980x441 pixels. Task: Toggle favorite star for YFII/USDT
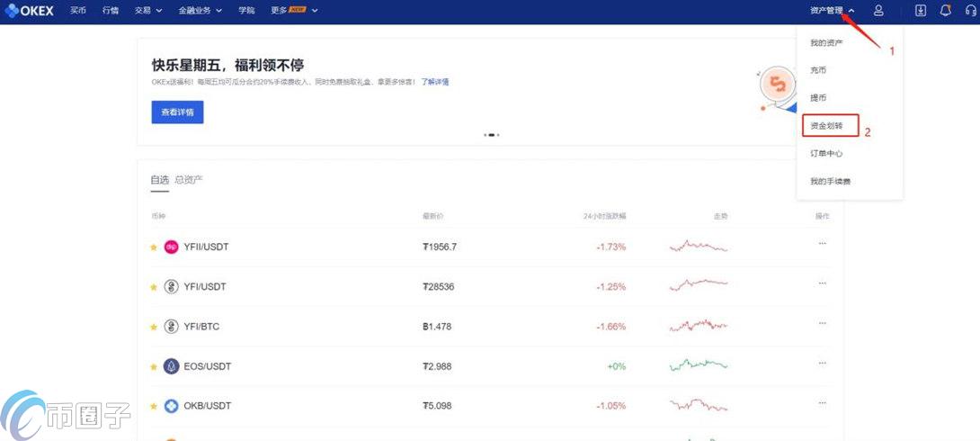153,247
